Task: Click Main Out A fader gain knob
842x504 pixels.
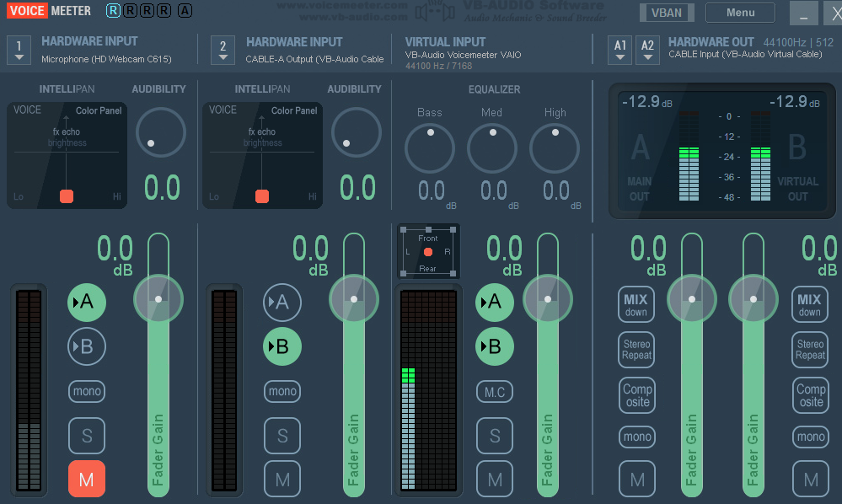Action: 692,299
